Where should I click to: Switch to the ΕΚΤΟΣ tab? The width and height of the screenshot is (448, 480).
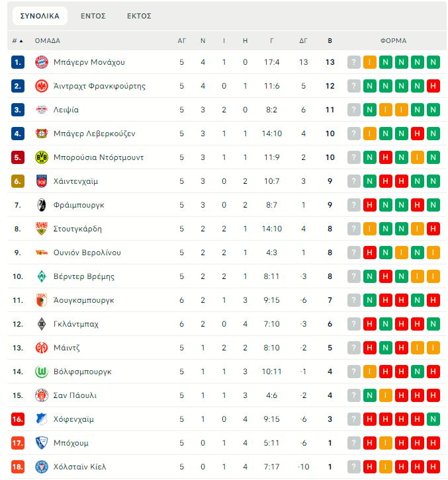pyautogui.click(x=139, y=16)
